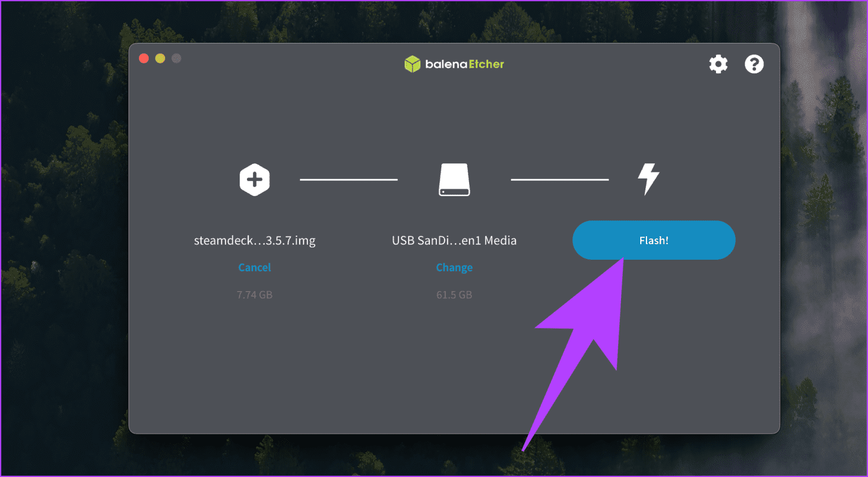Start flashing with the Flash! button

[654, 240]
